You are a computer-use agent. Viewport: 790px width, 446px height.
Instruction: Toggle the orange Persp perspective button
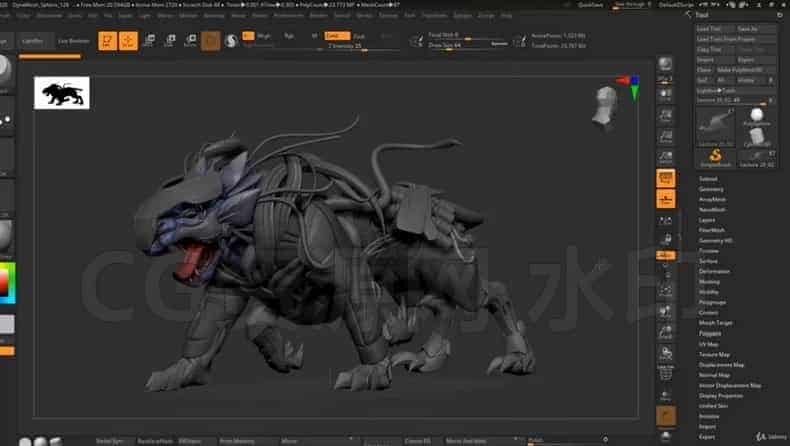(666, 178)
